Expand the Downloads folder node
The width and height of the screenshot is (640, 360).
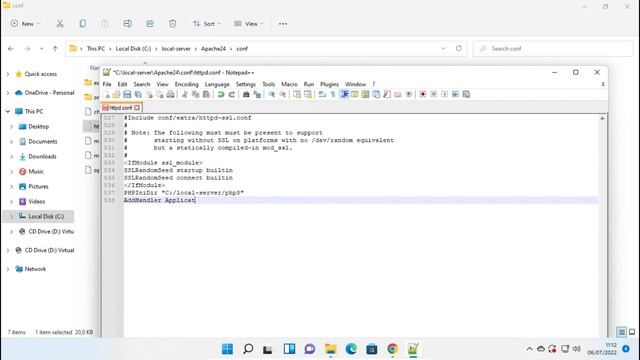11,157
